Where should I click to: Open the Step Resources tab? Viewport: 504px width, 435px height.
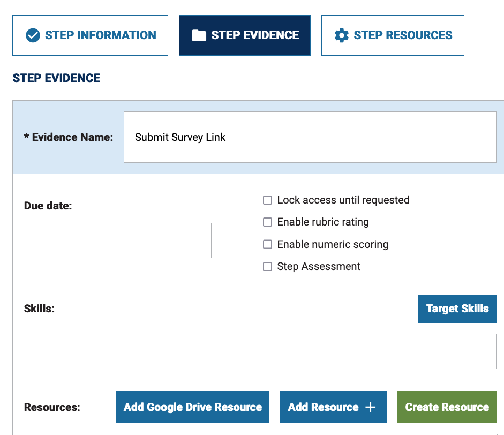[x=393, y=35]
